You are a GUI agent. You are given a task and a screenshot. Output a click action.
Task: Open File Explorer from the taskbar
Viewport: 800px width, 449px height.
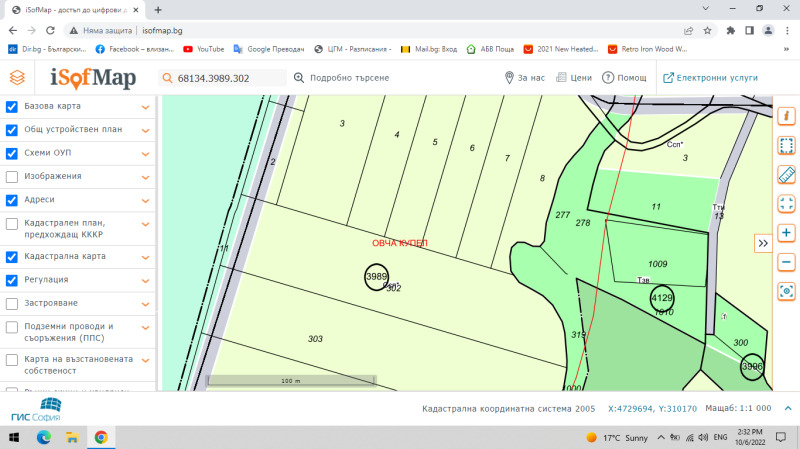click(x=72, y=437)
